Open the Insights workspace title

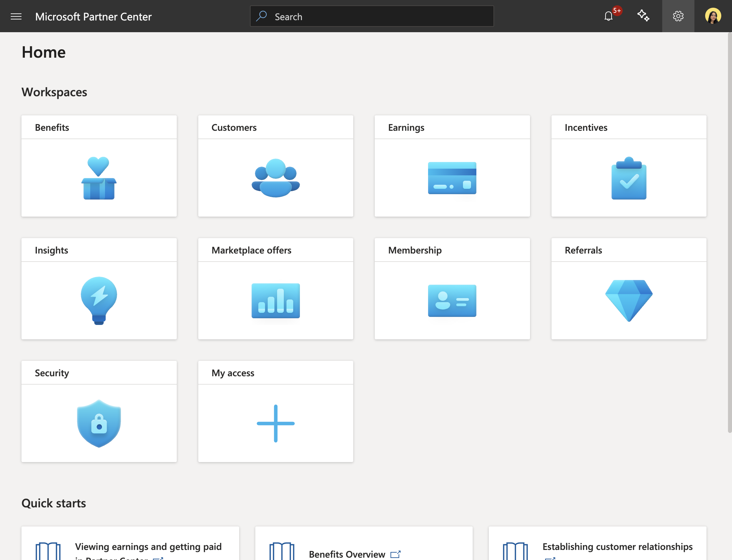(x=51, y=250)
